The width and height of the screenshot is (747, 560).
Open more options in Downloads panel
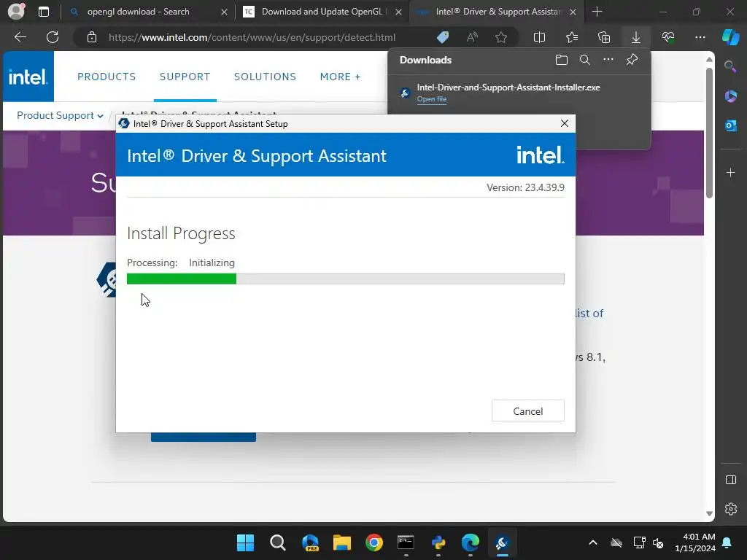[x=608, y=60]
